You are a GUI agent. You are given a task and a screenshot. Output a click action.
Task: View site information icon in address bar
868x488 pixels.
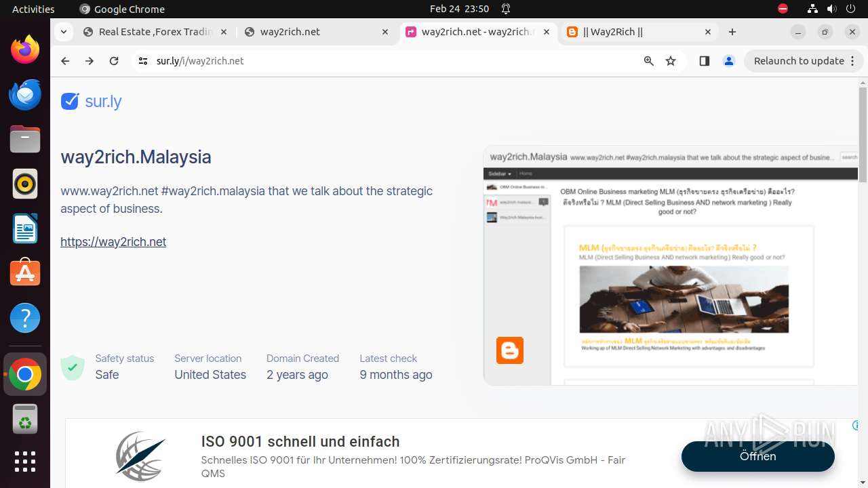(142, 61)
